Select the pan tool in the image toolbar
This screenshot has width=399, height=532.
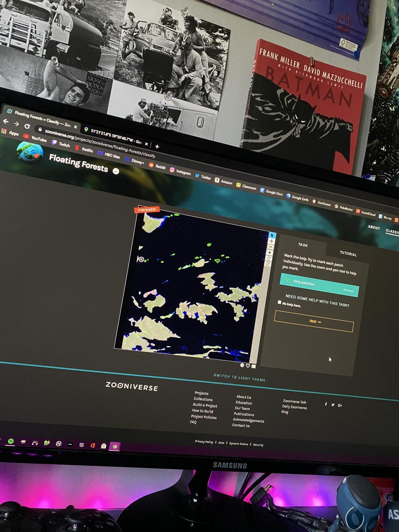tap(271, 241)
